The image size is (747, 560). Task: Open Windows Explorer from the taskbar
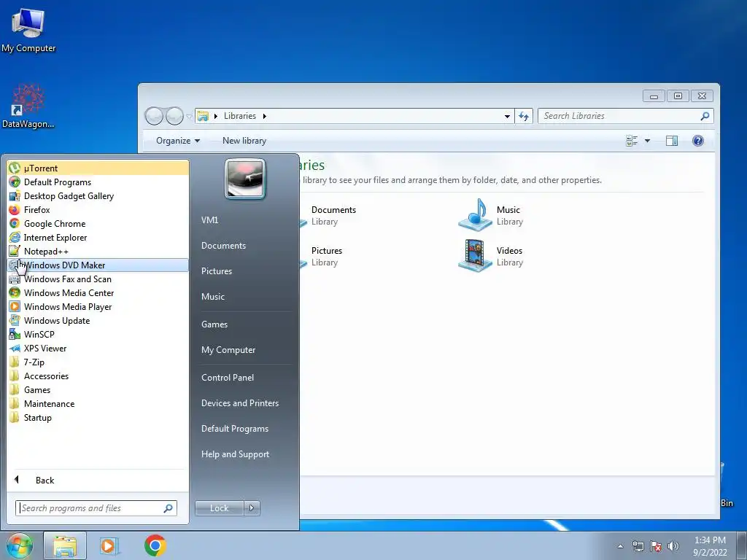(65, 545)
